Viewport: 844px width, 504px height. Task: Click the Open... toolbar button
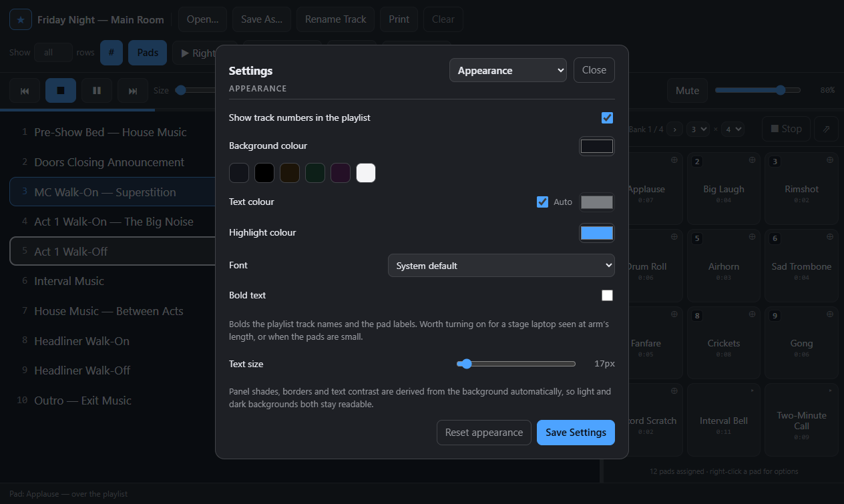coord(202,19)
